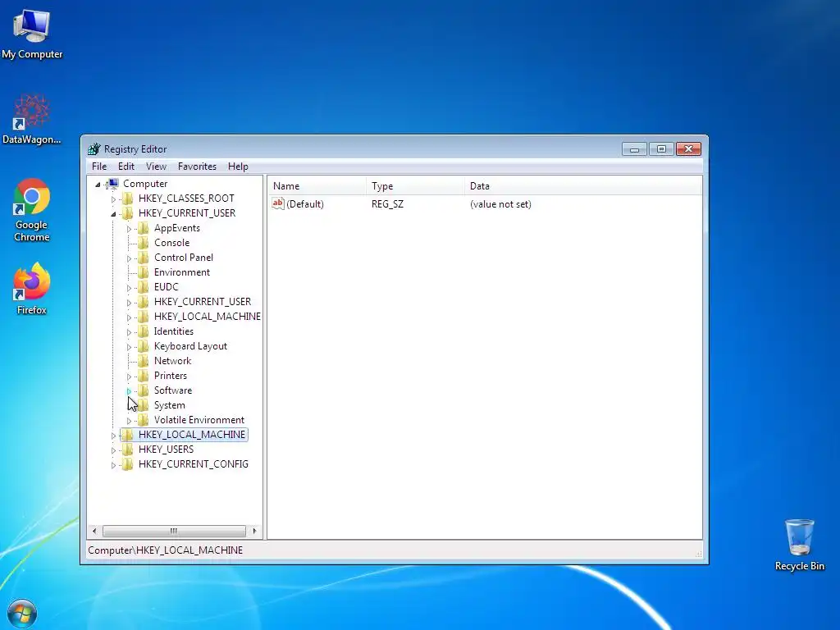Collapse the top-level HKEY_CURRENT_USER key
This screenshot has height=630, width=840.
[113, 214]
